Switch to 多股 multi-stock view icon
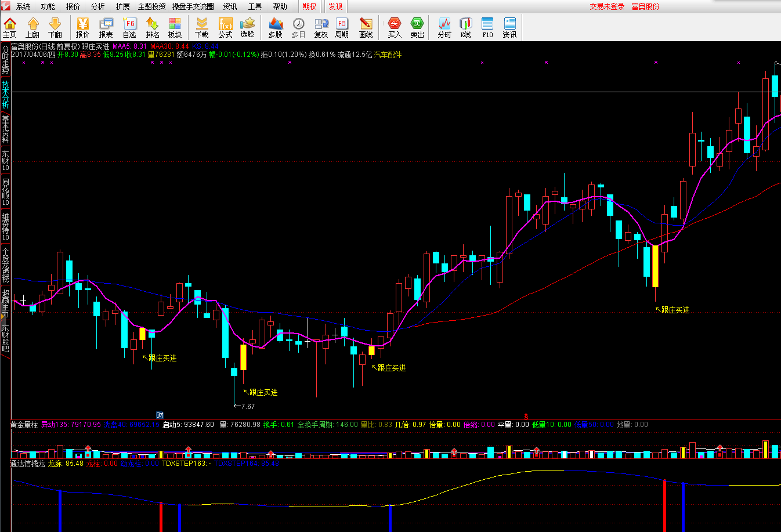781x532 pixels. 276,27
